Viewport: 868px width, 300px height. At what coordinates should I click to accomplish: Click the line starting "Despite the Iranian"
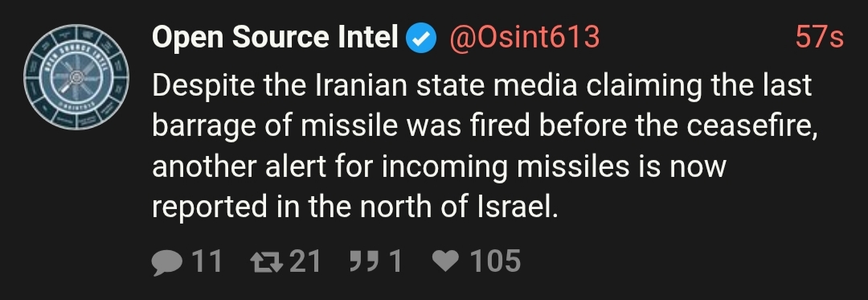pyautogui.click(x=481, y=86)
